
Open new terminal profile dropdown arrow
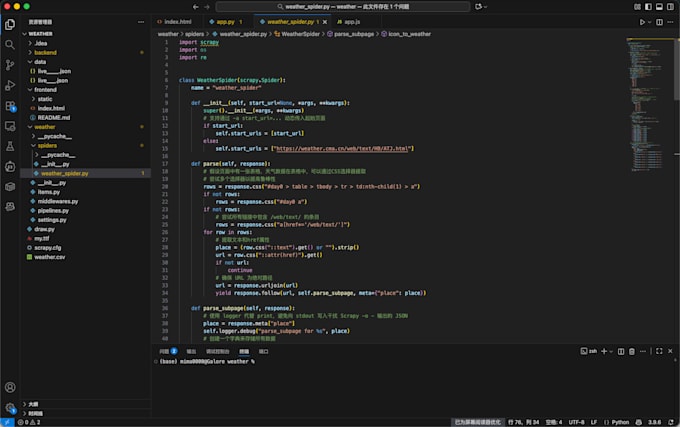click(x=611, y=352)
